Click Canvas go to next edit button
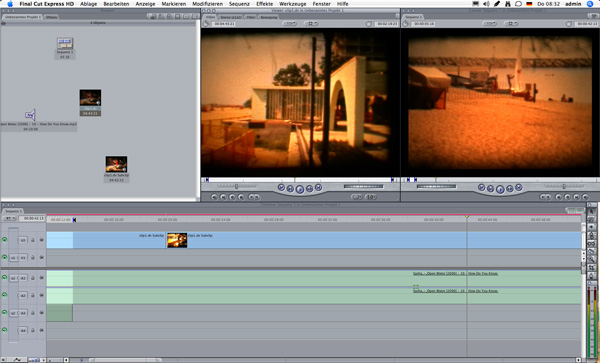 pos(518,187)
